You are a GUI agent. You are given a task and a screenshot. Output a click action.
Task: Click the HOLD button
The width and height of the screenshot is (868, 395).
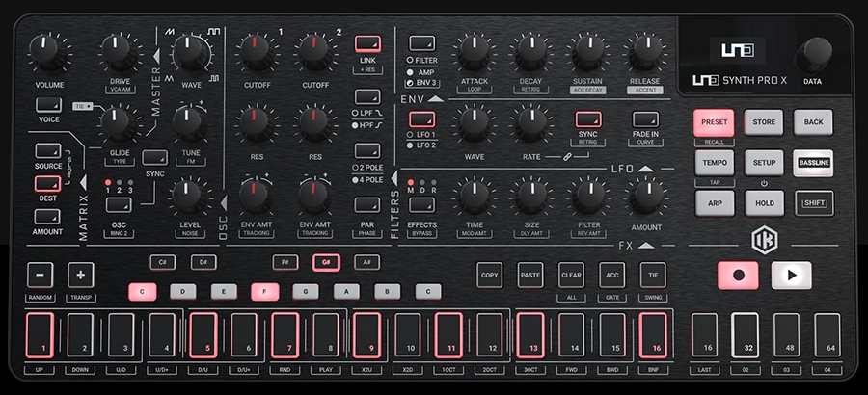[765, 203]
